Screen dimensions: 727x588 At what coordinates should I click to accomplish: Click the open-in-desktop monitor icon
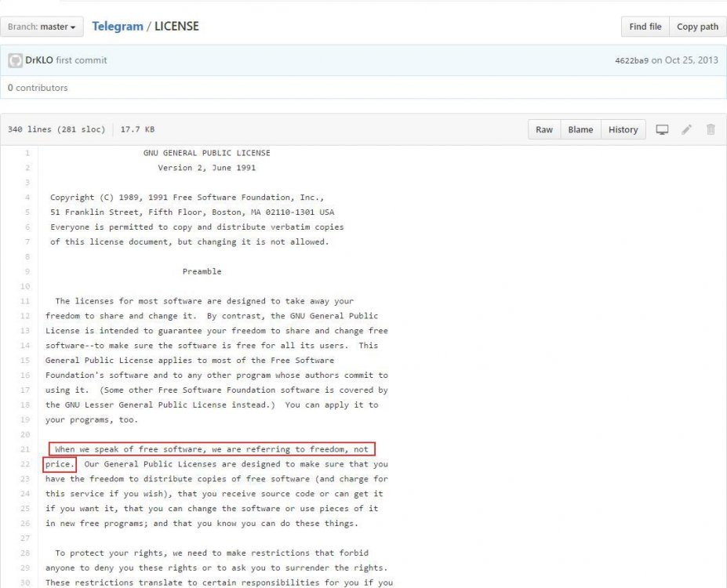pos(662,129)
